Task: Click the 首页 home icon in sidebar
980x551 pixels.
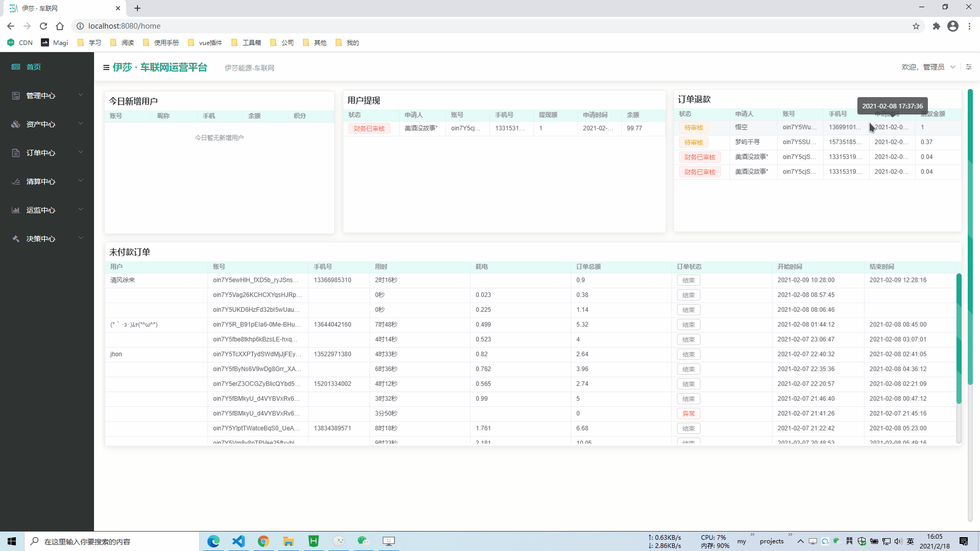Action: [x=16, y=67]
